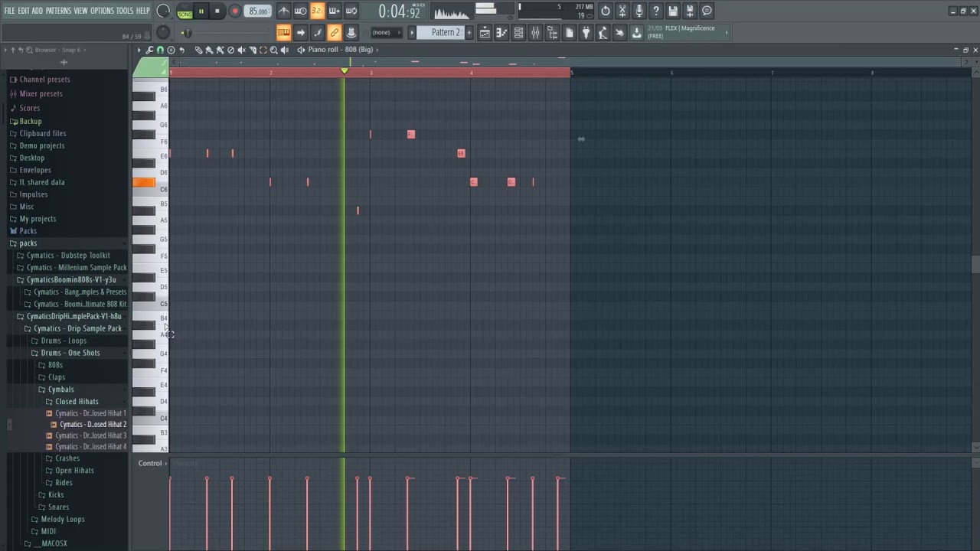Click the Record button
This screenshot has height=551, width=980.
click(x=235, y=11)
